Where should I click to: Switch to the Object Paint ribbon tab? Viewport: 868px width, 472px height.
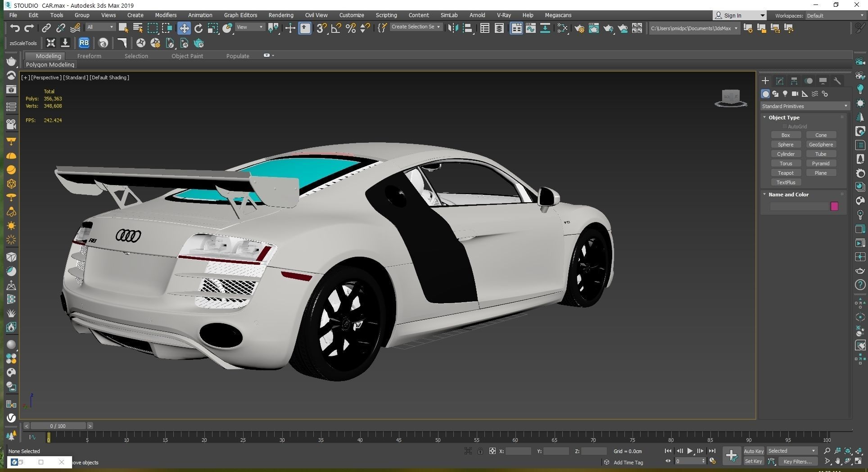point(187,56)
